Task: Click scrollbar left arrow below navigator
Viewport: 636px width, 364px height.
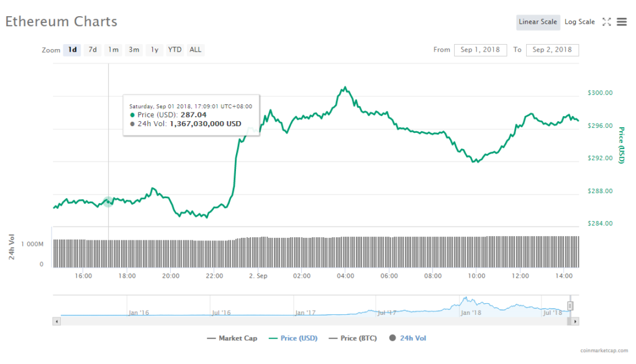Action: click(x=57, y=321)
